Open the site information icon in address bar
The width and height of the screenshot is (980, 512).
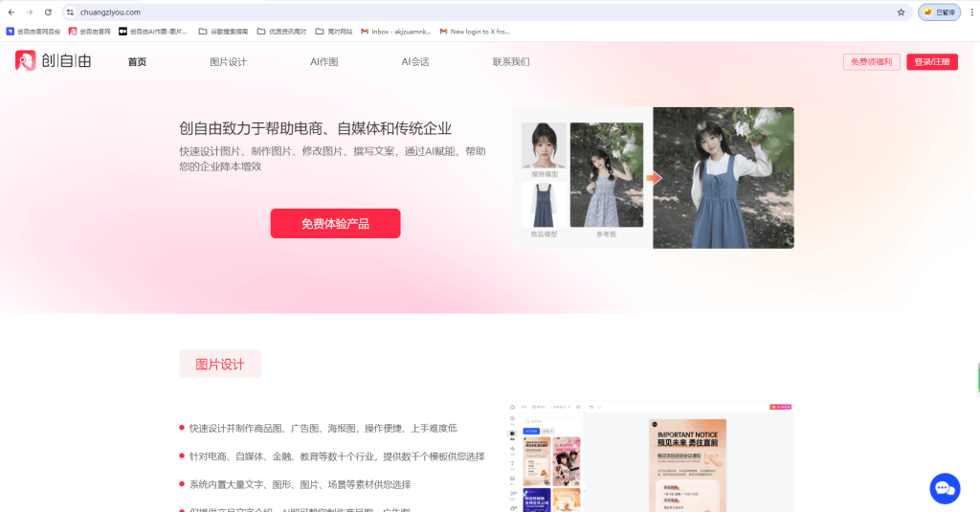(70, 11)
